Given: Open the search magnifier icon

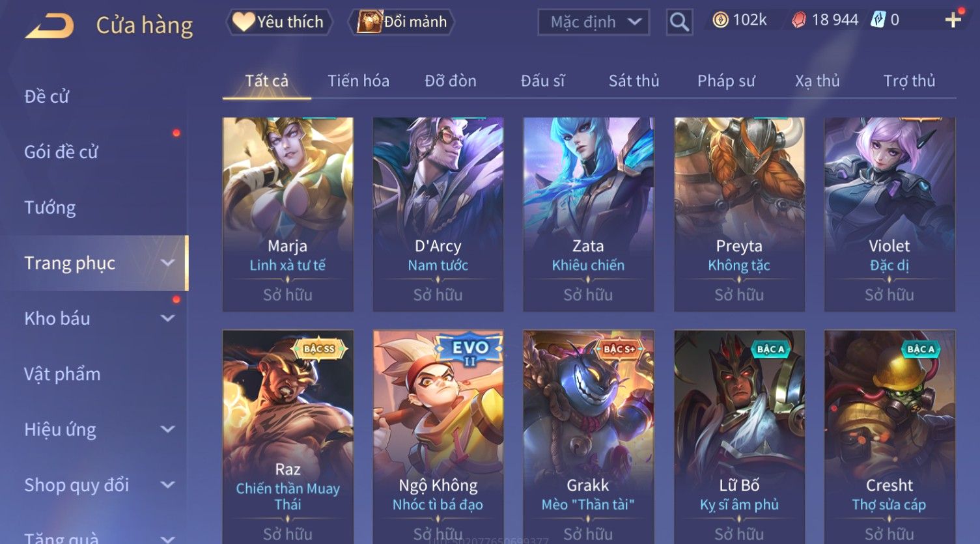Looking at the screenshot, I should coord(679,22).
